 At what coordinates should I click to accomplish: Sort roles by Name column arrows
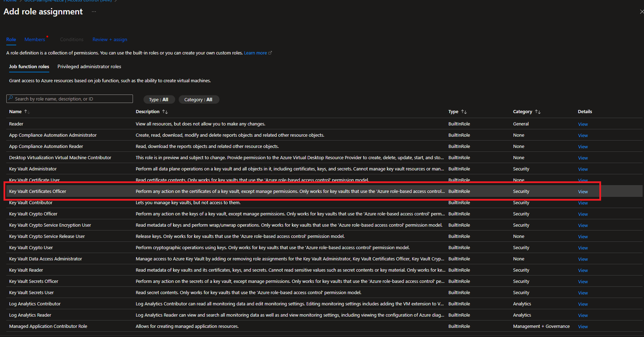27,112
